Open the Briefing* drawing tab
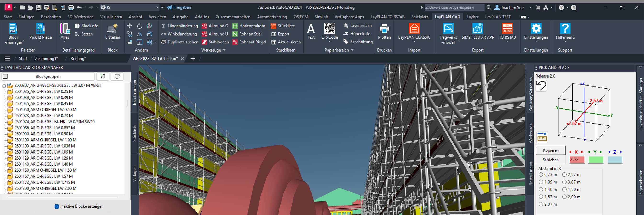The image size is (644, 215). (x=78, y=59)
